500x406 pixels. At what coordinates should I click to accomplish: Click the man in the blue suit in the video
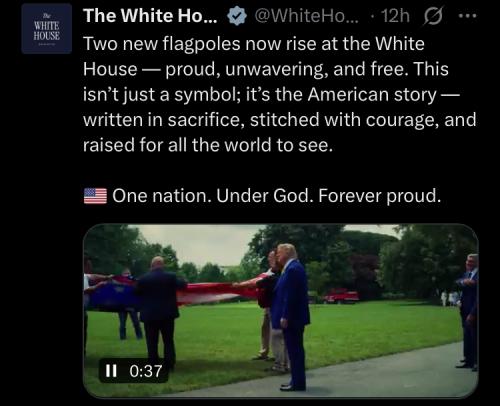[x=292, y=317]
